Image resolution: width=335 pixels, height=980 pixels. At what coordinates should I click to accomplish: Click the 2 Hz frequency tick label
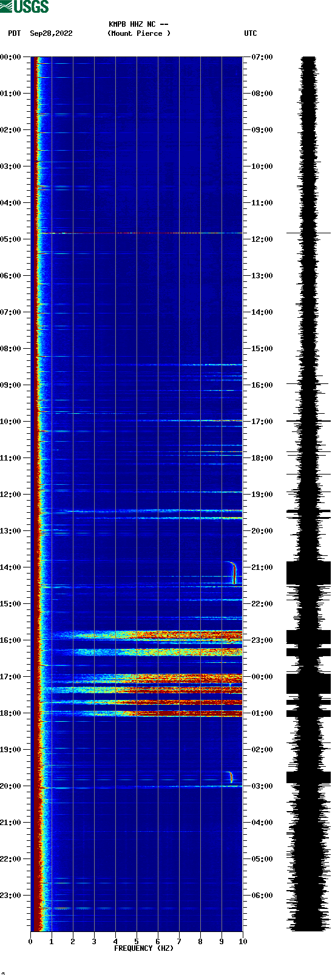(x=73, y=942)
